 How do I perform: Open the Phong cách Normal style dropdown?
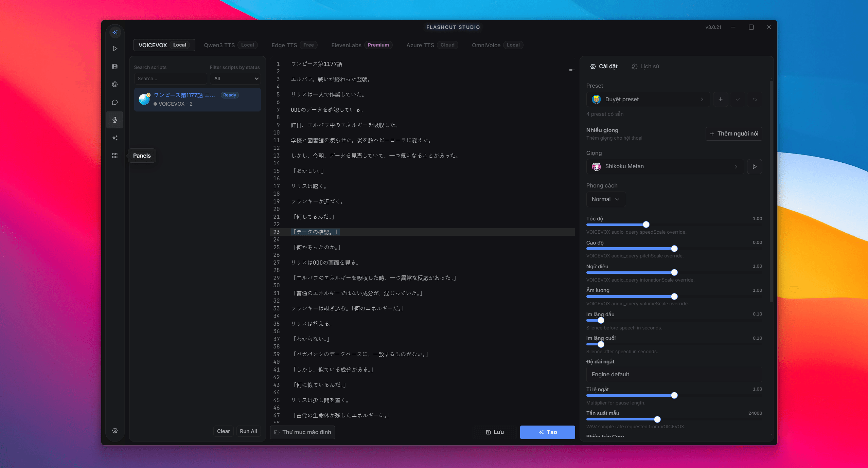tap(606, 199)
